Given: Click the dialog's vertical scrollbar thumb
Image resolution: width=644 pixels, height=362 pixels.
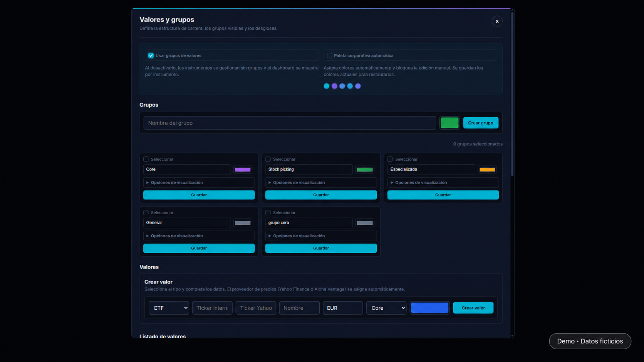Looking at the screenshot, I should [512, 93].
